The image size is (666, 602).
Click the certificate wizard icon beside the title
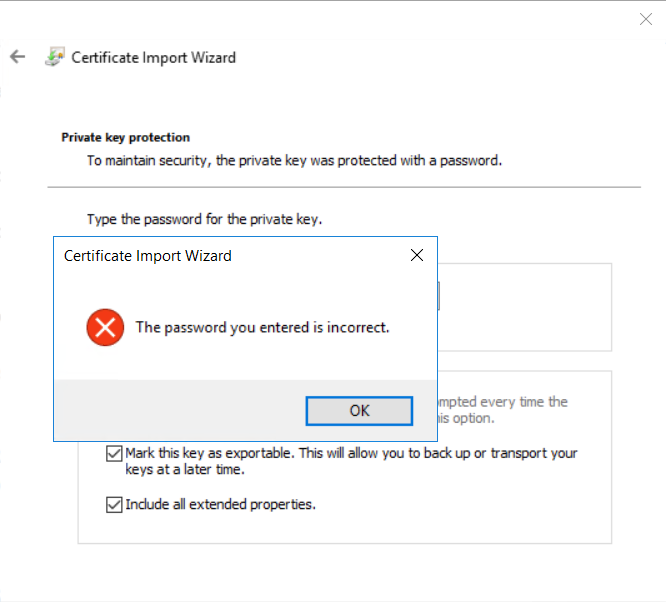pos(55,57)
